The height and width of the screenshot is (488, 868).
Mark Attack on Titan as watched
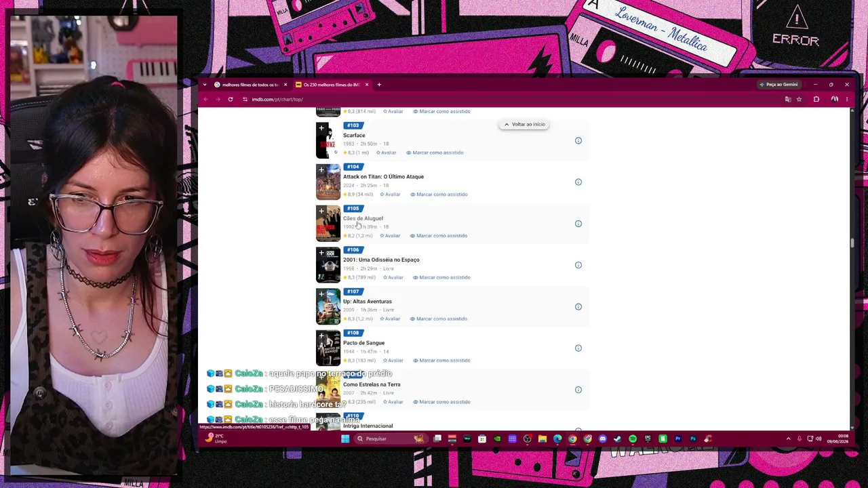click(x=439, y=195)
